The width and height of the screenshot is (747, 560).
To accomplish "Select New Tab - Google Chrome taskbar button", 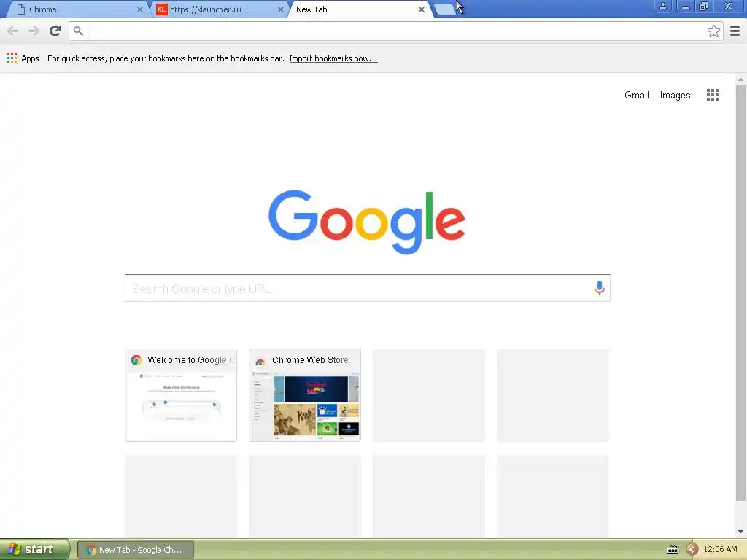I will pyautogui.click(x=135, y=550).
